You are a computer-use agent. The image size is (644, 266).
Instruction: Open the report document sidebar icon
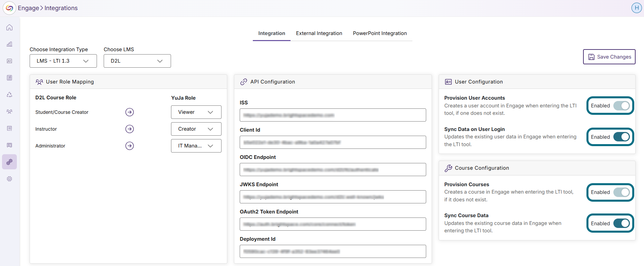pos(9,78)
